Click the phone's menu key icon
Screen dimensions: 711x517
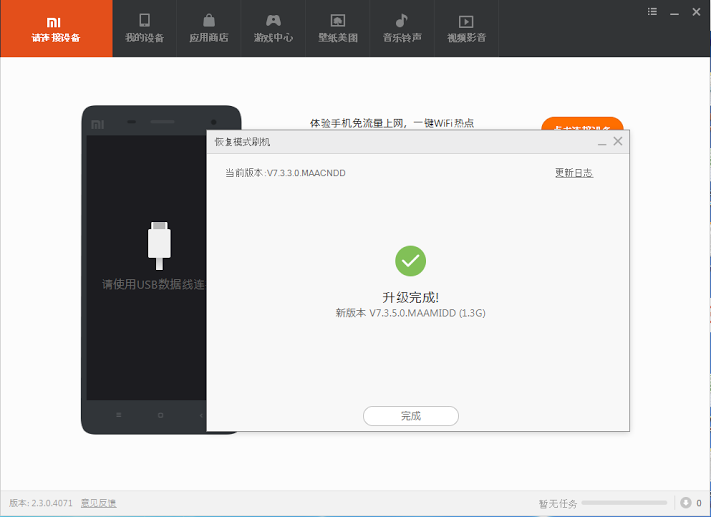(x=119, y=415)
